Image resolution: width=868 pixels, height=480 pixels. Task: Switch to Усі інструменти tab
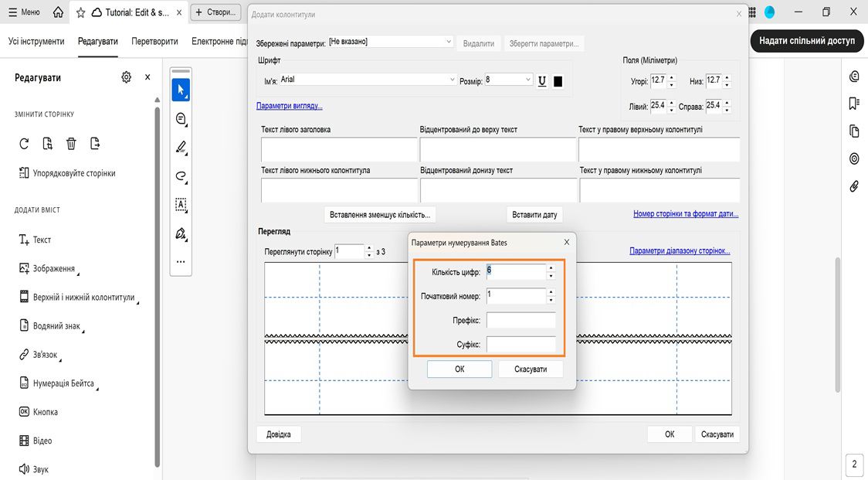pos(36,41)
